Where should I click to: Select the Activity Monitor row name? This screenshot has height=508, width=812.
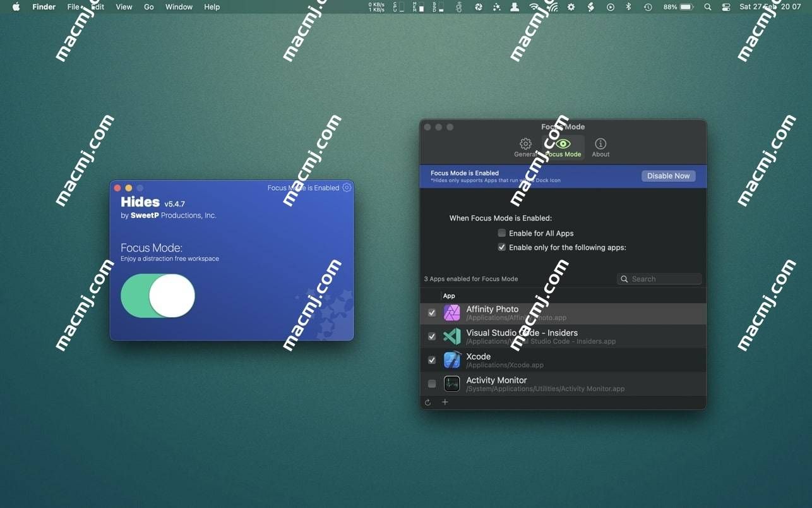coord(496,380)
